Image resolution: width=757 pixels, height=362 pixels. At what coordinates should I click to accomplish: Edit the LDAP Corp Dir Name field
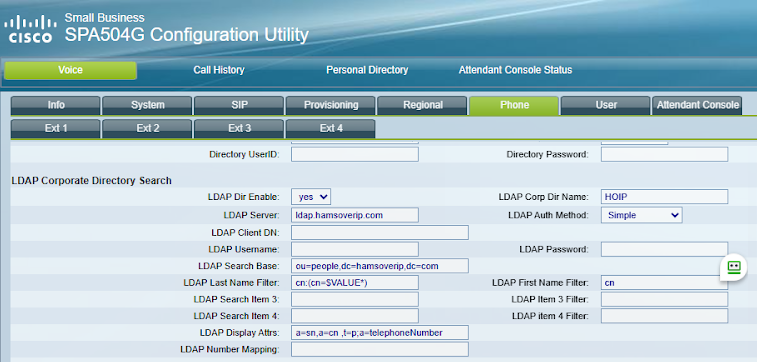tap(664, 197)
